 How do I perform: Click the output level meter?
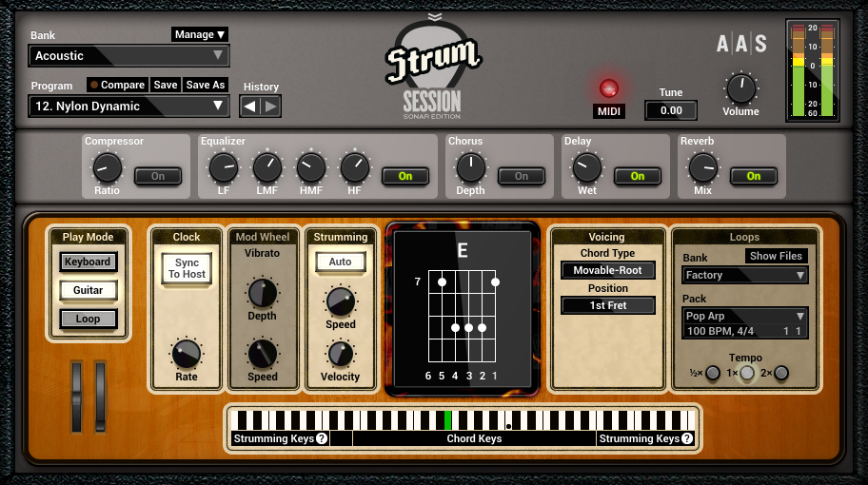click(813, 70)
